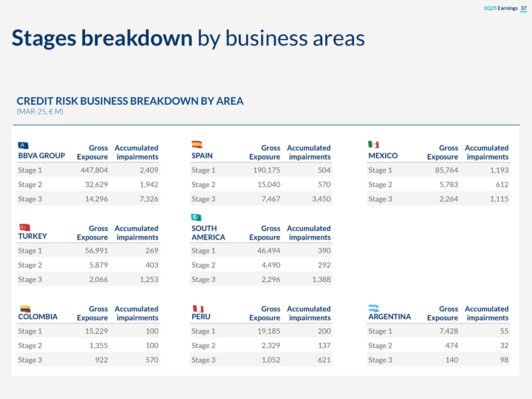Select South America Stage 1 exposure 46,494

[x=268, y=251]
